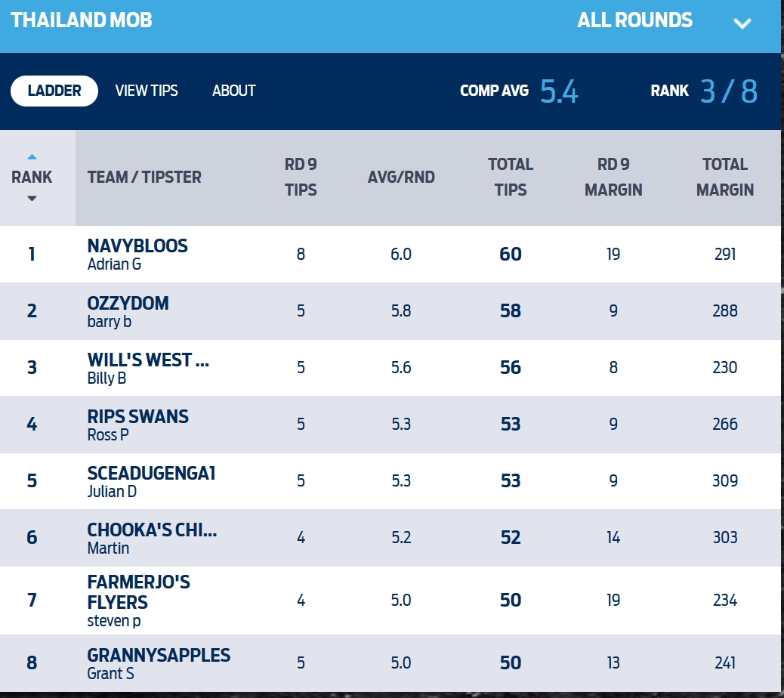Sort by the RD 9 TIPS column header
The width and height of the screenshot is (784, 698).
coord(301,178)
